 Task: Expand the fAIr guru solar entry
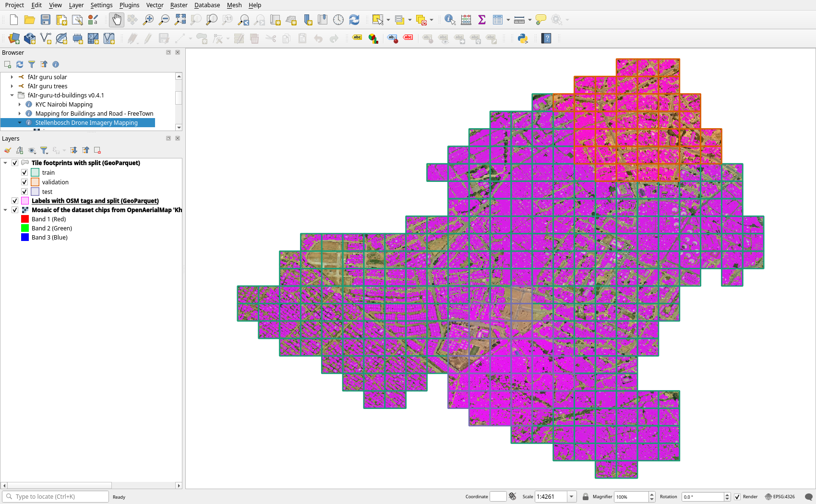click(12, 77)
